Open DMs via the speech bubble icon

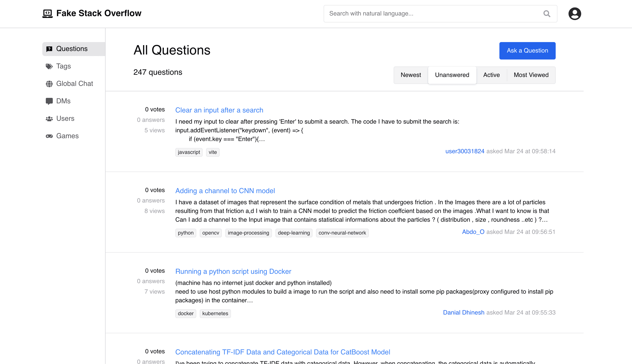tap(49, 101)
